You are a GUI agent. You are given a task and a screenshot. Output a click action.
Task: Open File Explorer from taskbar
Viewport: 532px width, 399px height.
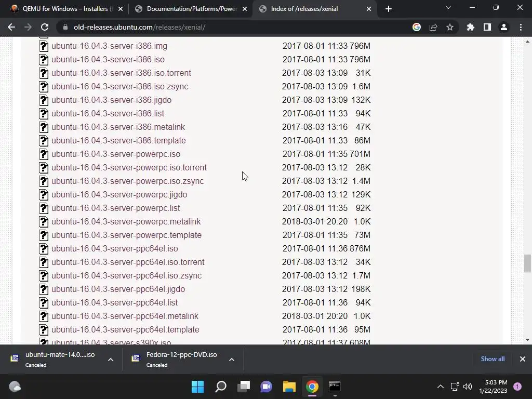(289, 387)
